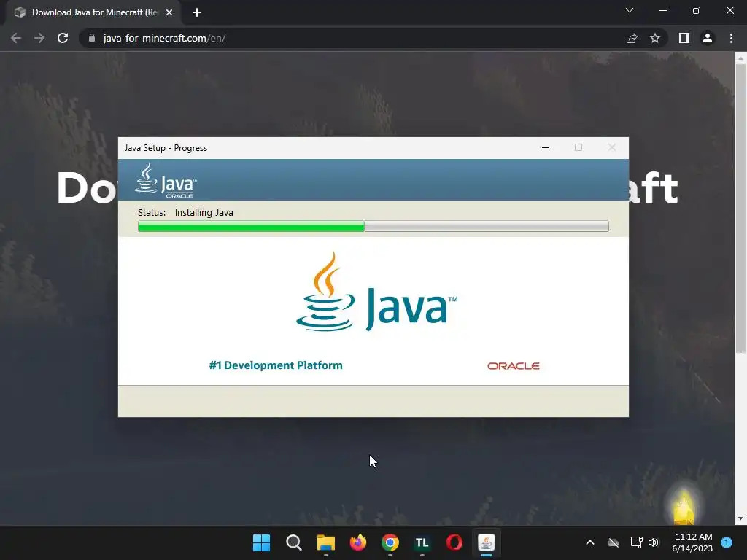Viewport: 747px width, 560px height.
Task: Open the TL launcher taskbar icon
Action: click(x=422, y=542)
